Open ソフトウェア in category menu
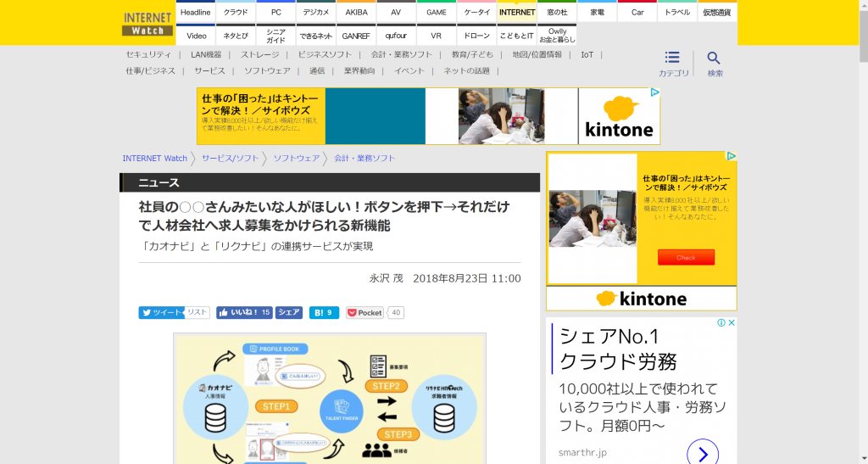This screenshot has width=868, height=464. coord(267,71)
